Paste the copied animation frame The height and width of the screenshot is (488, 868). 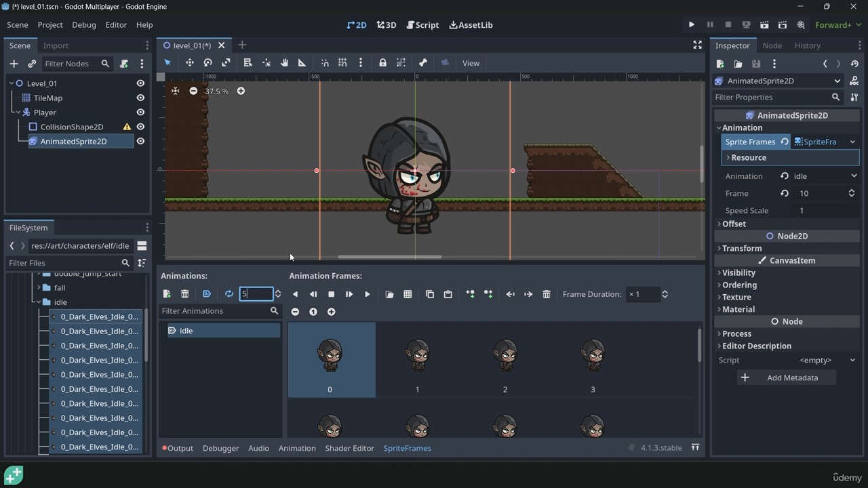tap(448, 294)
